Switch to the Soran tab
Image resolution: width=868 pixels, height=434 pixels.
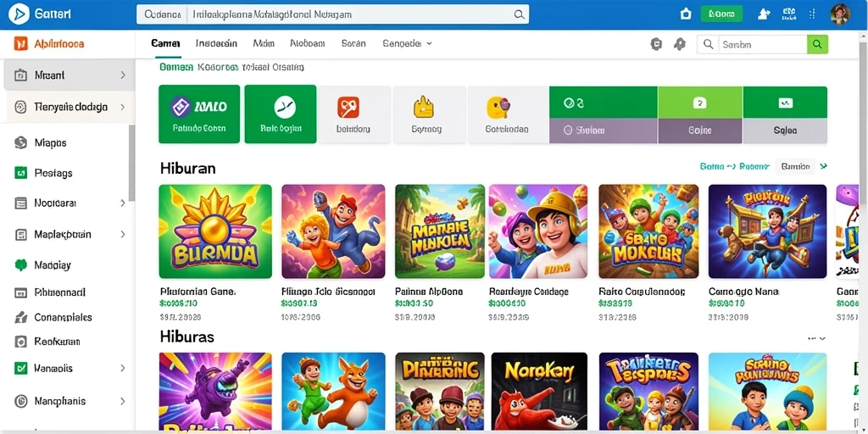(x=353, y=43)
